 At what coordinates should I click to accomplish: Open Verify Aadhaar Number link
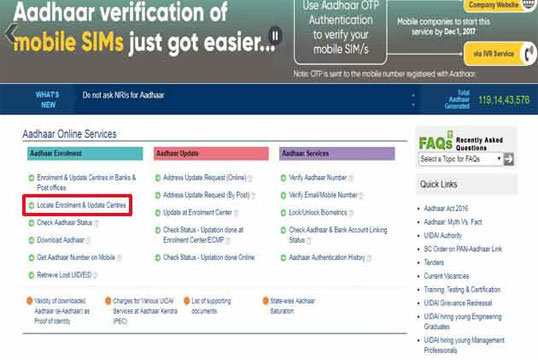(318, 178)
